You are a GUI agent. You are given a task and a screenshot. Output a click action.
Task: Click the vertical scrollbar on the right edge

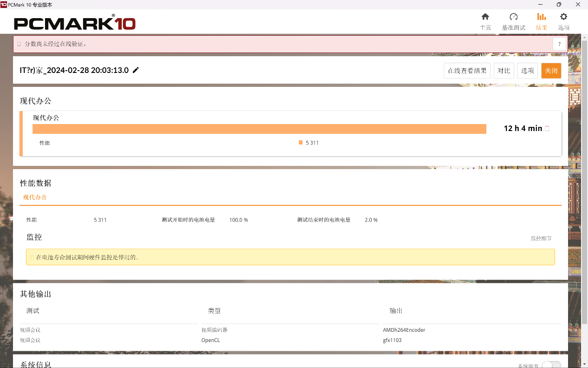[x=585, y=181]
